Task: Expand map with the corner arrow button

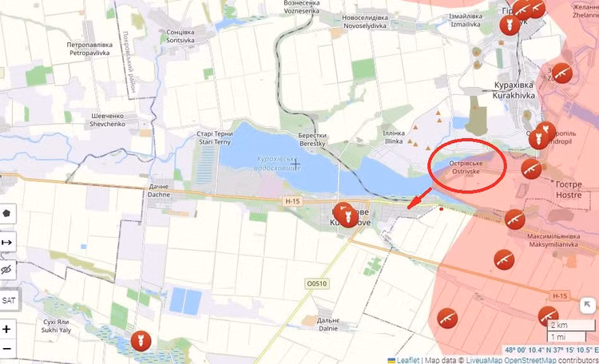Action: [x=587, y=305]
